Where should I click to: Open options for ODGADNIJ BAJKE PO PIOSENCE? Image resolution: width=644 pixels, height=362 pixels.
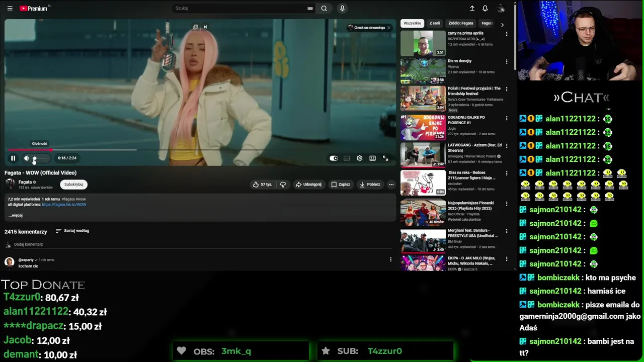[x=507, y=118]
